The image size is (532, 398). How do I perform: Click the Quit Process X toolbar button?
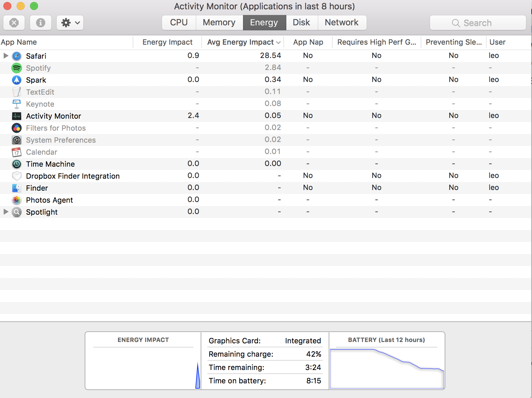point(14,23)
